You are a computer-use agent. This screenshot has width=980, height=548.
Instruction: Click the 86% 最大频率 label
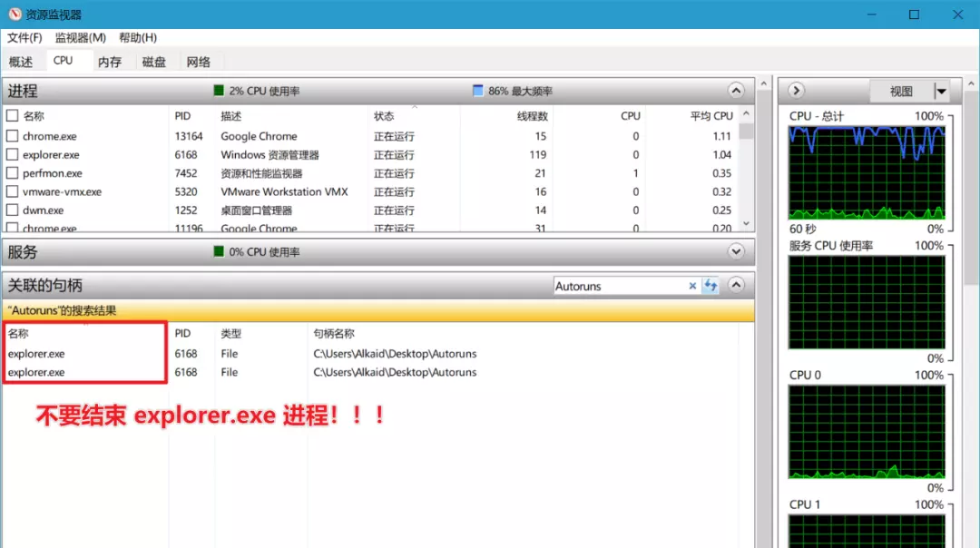pos(521,92)
